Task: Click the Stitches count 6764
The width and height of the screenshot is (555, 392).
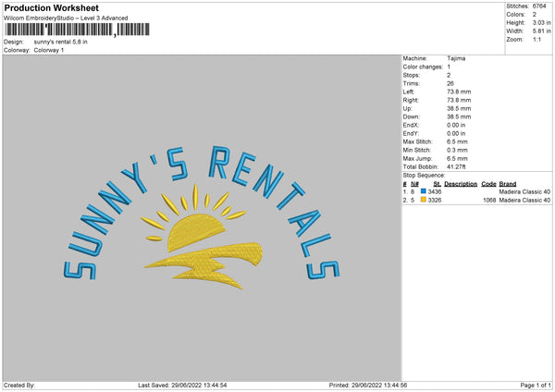Action: point(541,6)
